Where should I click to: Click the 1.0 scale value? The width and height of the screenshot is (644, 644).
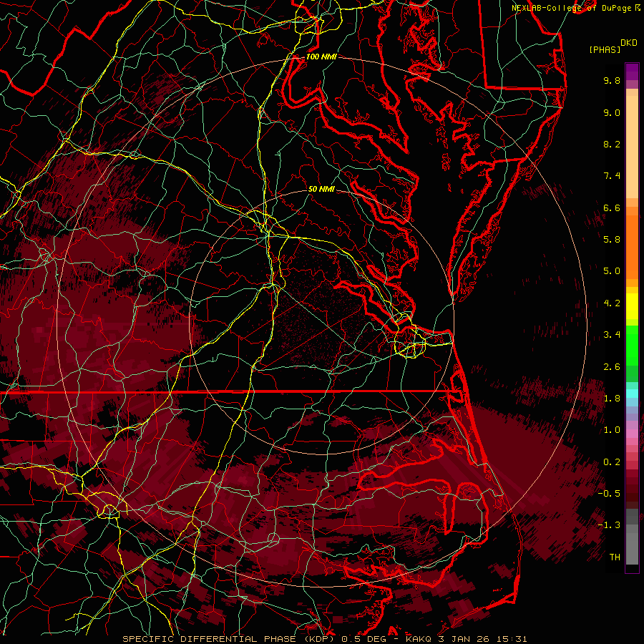[612, 430]
